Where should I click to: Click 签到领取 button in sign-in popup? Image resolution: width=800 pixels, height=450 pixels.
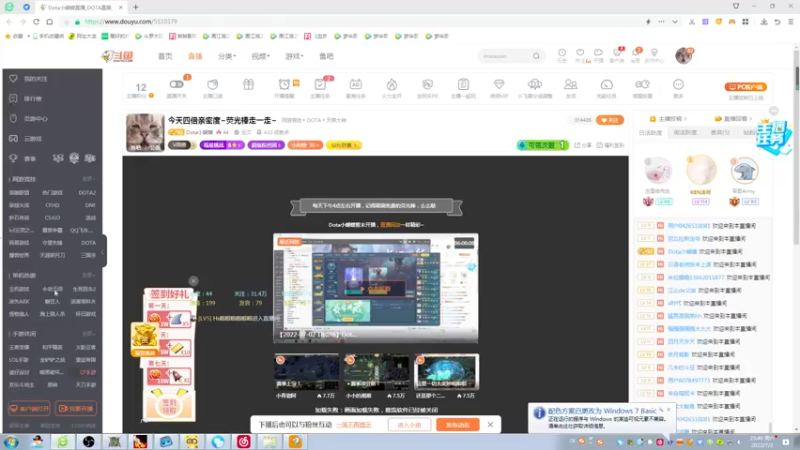[169, 406]
